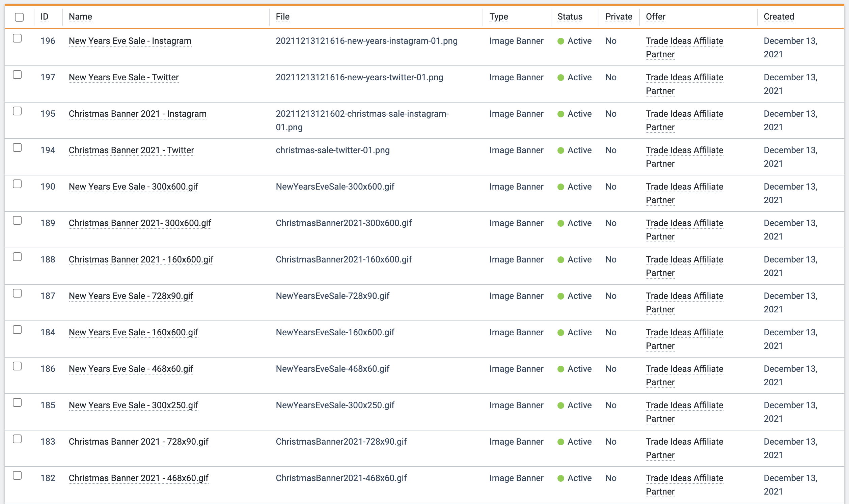Screen dimensions: 849x504
Task: Sort table by File column header
Action: (x=282, y=17)
